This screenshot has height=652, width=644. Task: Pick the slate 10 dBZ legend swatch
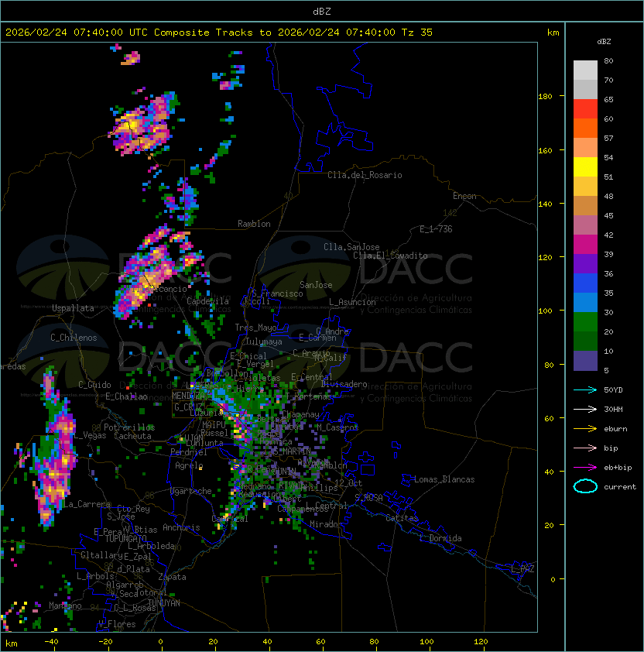point(585,361)
